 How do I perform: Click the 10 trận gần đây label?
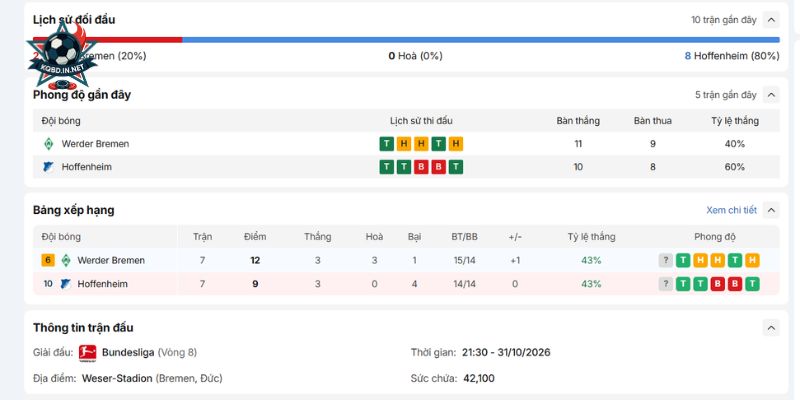tap(723, 20)
